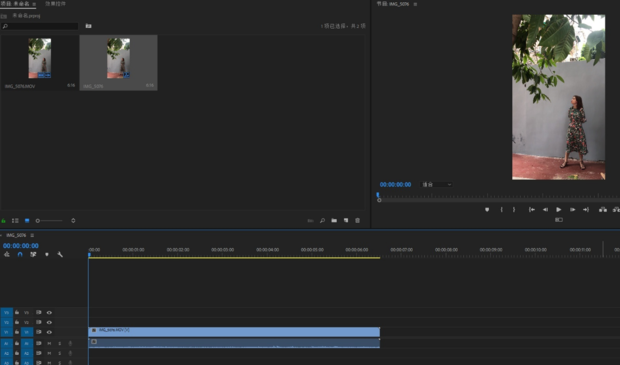Click the program monitor timecode 00:00:00:00
Screen dimensions: 620x365
(395, 185)
